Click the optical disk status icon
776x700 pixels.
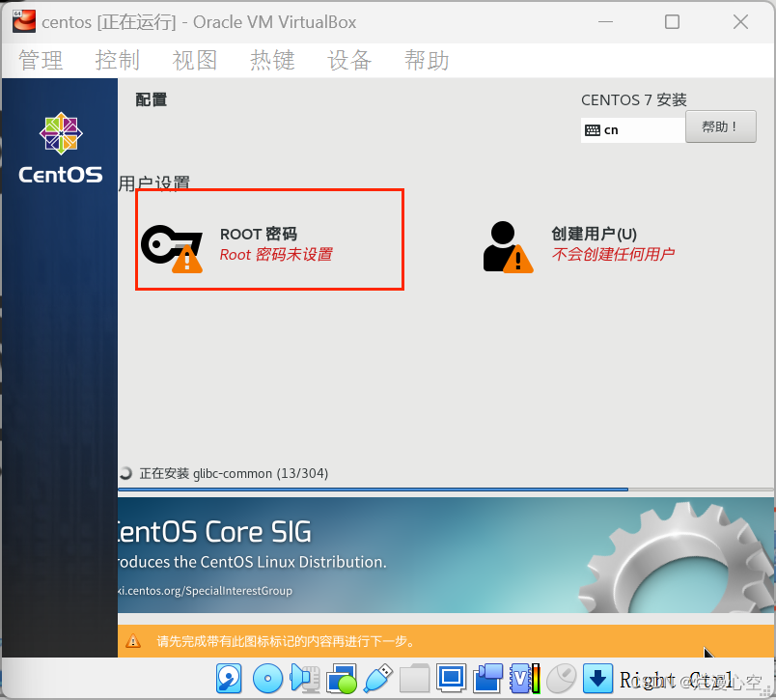pos(267,678)
